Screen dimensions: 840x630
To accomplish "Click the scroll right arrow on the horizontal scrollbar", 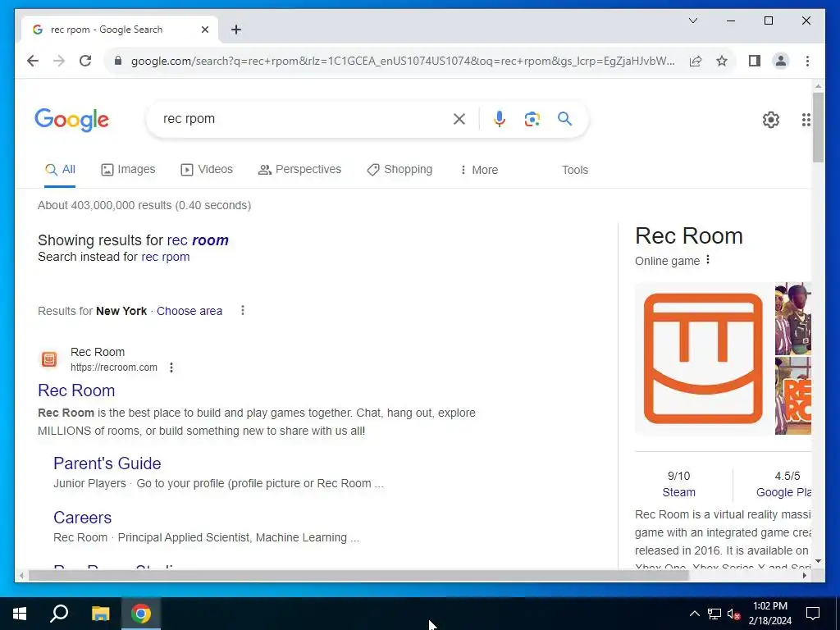I will (805, 576).
